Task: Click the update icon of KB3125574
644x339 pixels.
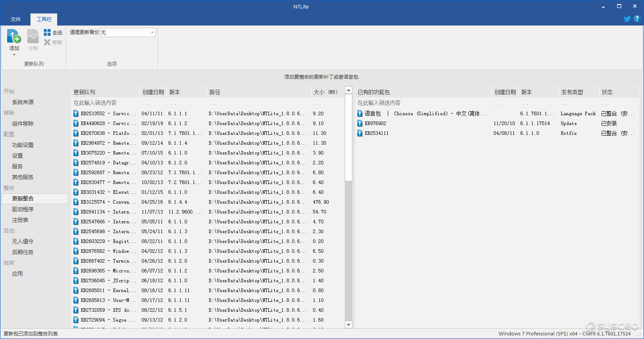Action: (76, 202)
